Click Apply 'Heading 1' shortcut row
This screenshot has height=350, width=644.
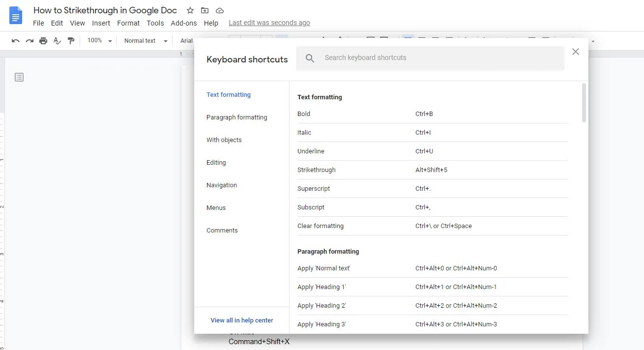433,287
